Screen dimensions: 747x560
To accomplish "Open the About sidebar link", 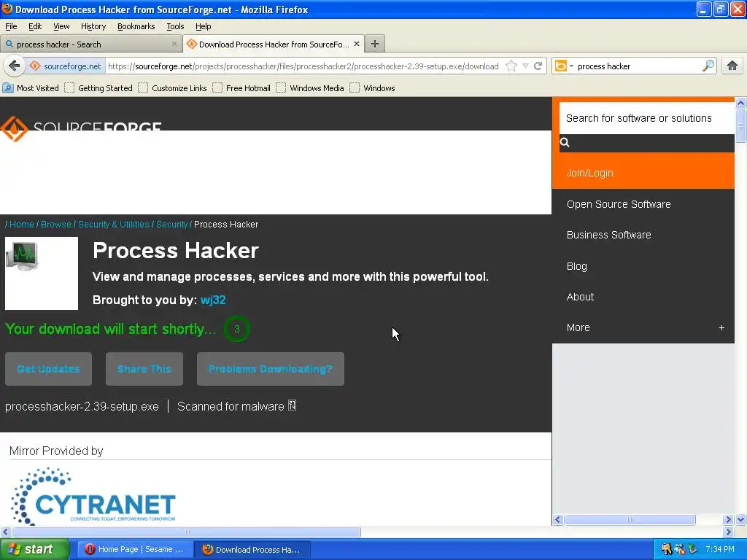I will (x=580, y=297).
